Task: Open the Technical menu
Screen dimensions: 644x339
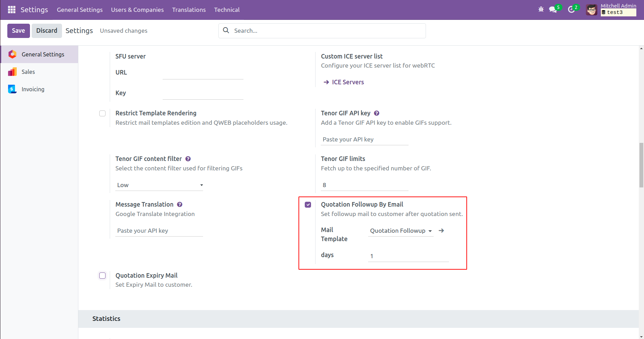Action: (227, 10)
